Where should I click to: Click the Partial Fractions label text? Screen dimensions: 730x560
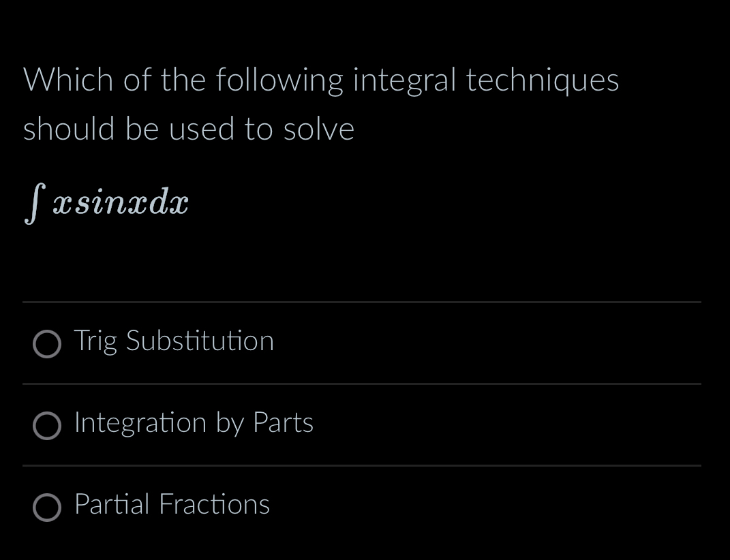(x=171, y=505)
